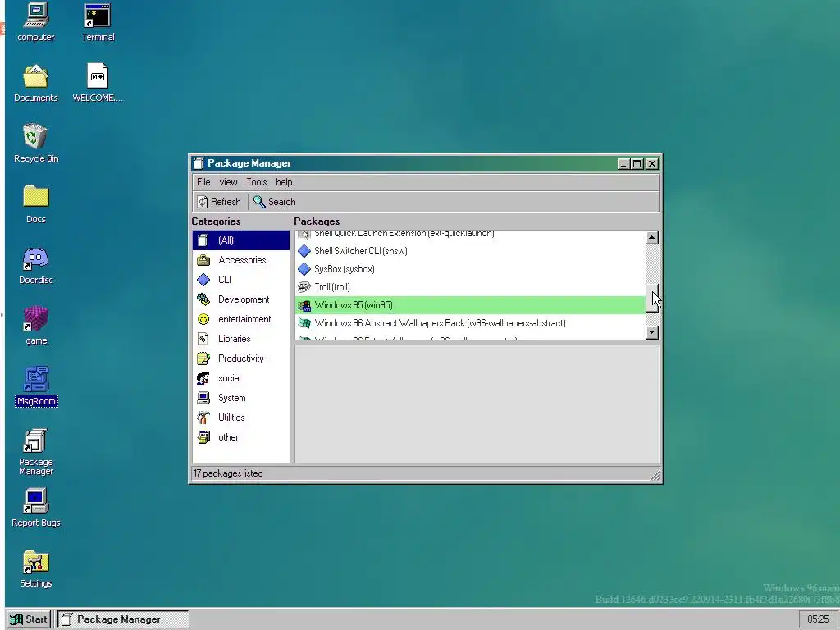
Task: Click the Search toolbar button
Action: [x=274, y=202]
